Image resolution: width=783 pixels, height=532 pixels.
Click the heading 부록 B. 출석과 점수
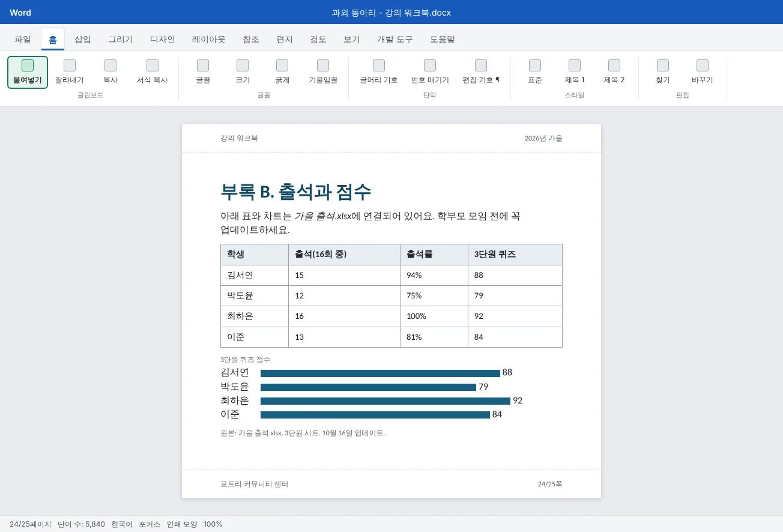click(x=296, y=192)
